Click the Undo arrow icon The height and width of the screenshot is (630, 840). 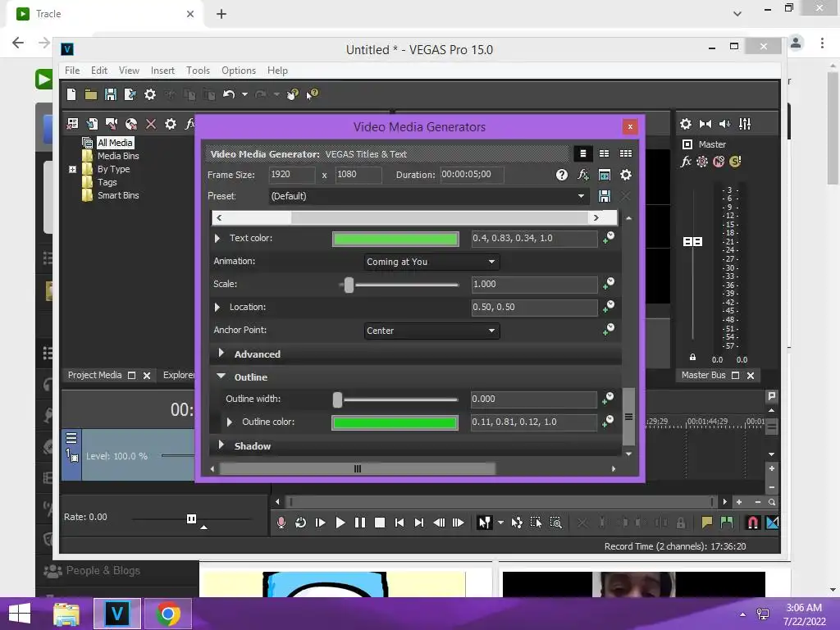tap(229, 94)
